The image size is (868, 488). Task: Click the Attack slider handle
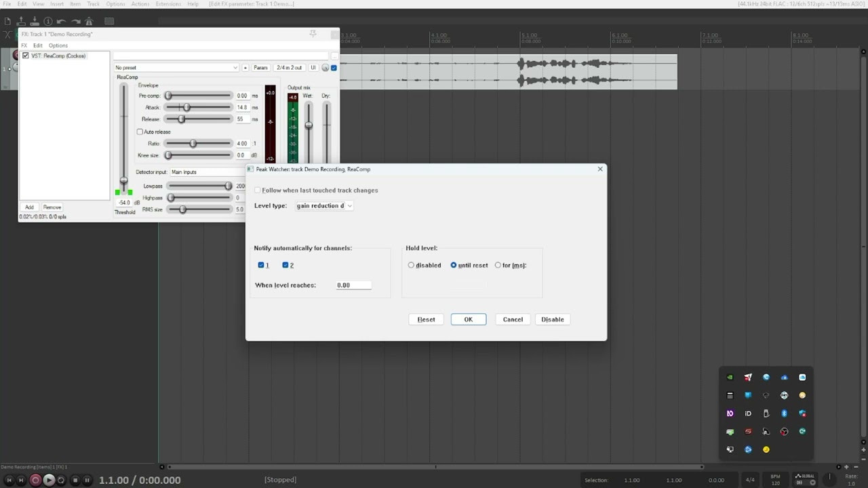pyautogui.click(x=186, y=107)
